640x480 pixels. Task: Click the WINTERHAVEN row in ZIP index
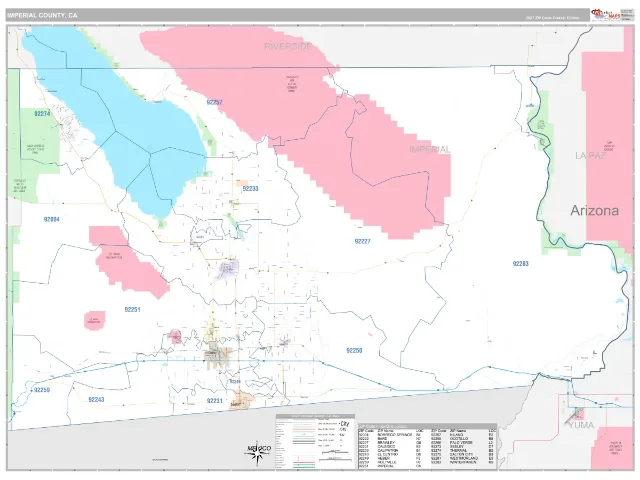click(x=464, y=462)
